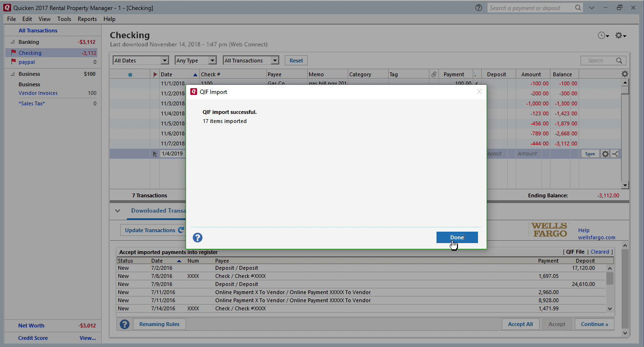
Task: Click the QIF File link
Action: [575, 252]
